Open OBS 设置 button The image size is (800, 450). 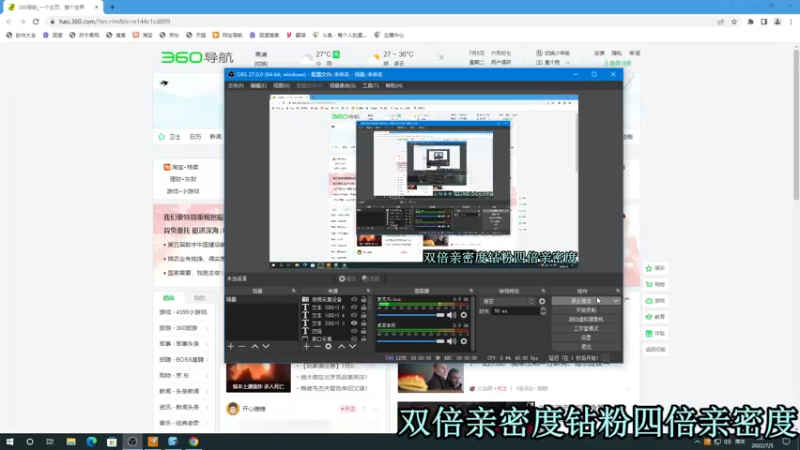pyautogui.click(x=586, y=338)
